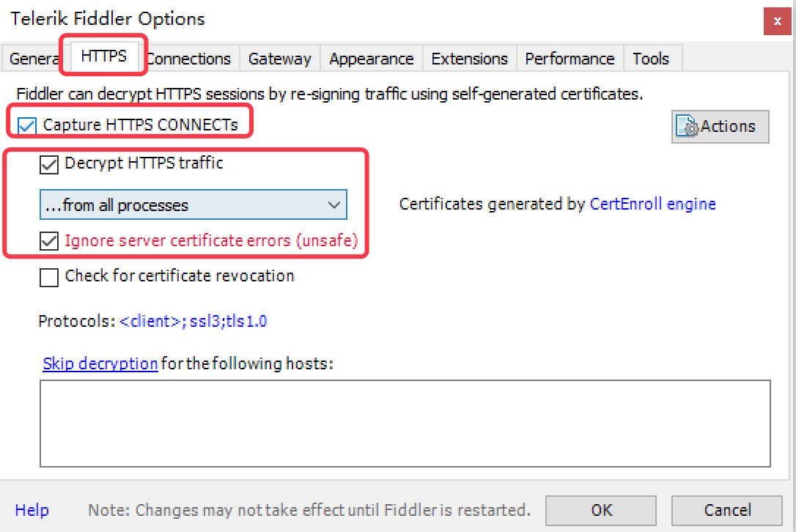Show the Performance tab
The width and height of the screenshot is (796, 532).
(x=570, y=59)
